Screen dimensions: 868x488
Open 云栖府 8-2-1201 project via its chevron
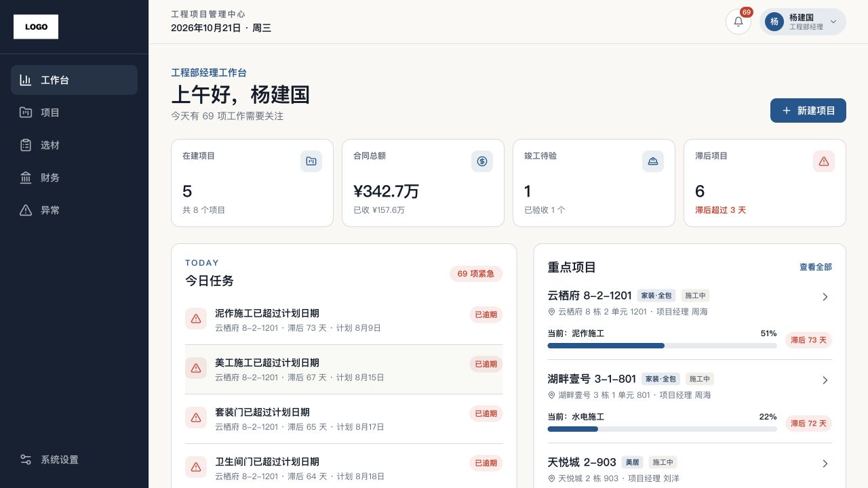coord(825,297)
